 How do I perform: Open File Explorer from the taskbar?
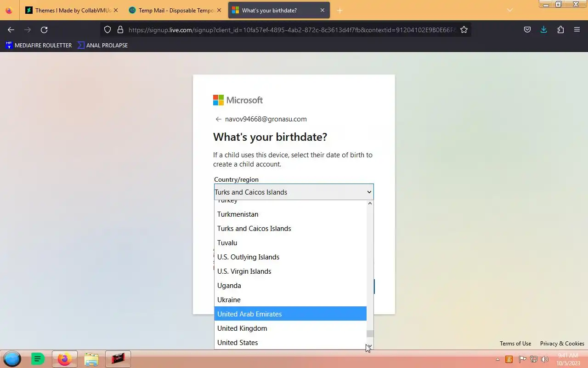pos(91,359)
